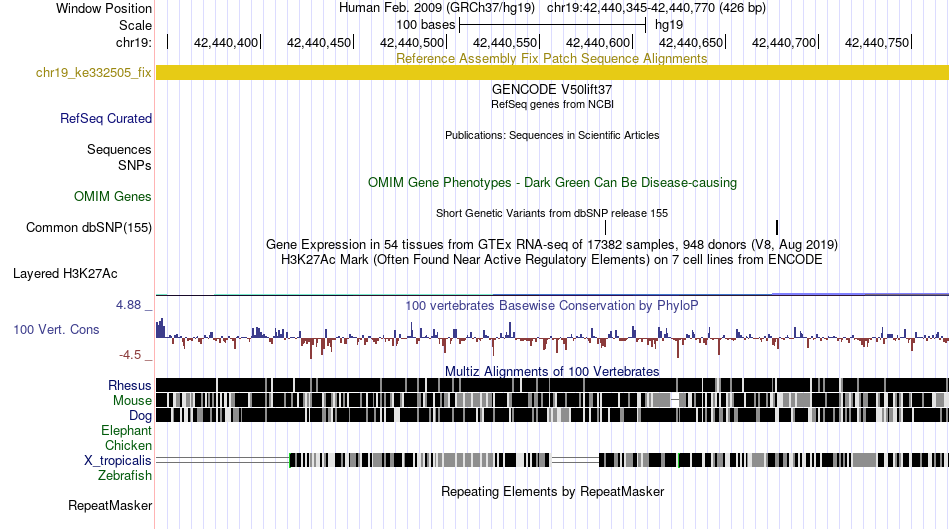
Task: Select the OMIM Genes track label
Action: click(113, 196)
